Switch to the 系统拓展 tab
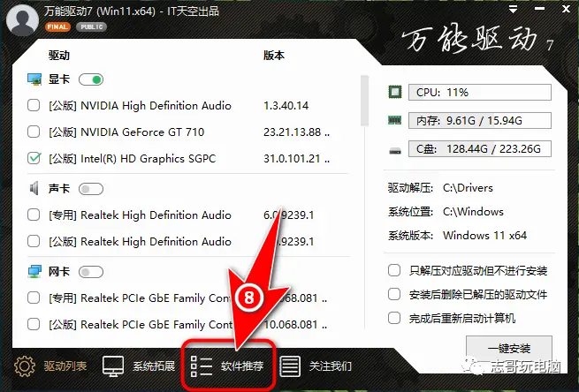The image size is (579, 392). click(152, 366)
